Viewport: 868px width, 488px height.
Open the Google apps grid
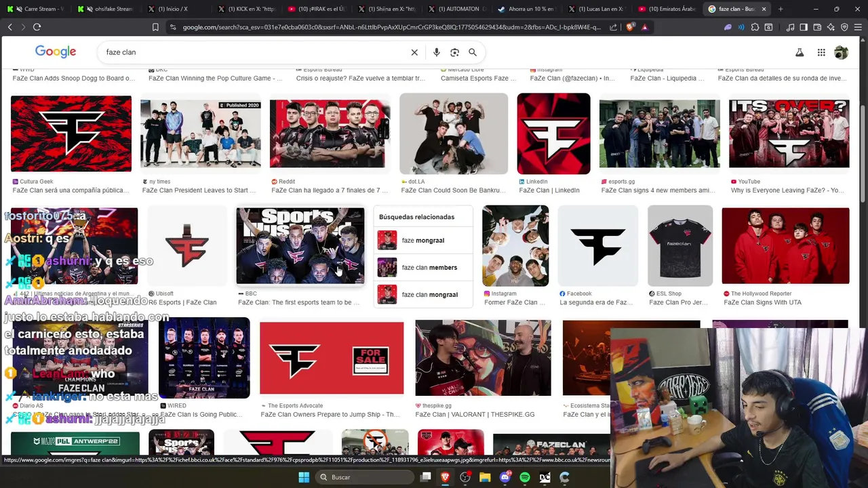coord(821,52)
